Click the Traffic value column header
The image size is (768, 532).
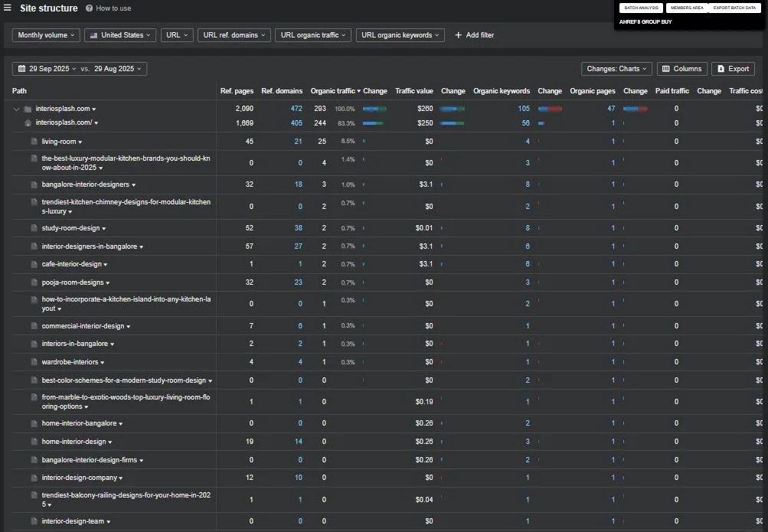[x=414, y=91]
